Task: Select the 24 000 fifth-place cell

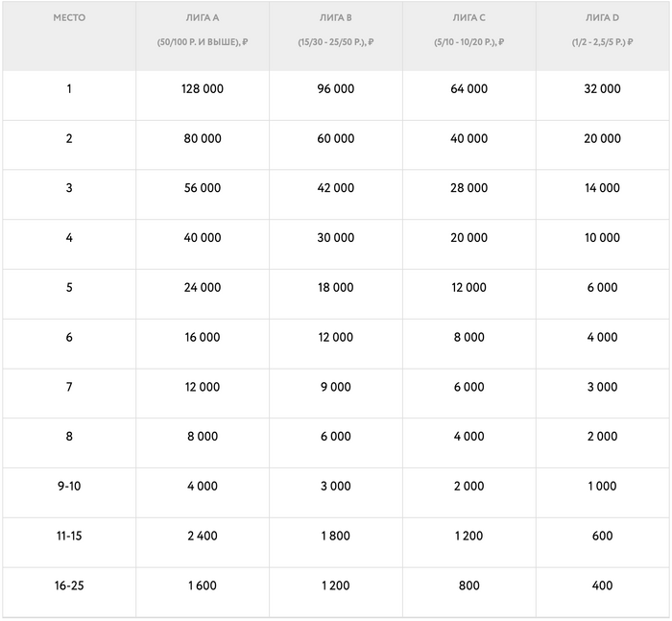Action: point(202,288)
